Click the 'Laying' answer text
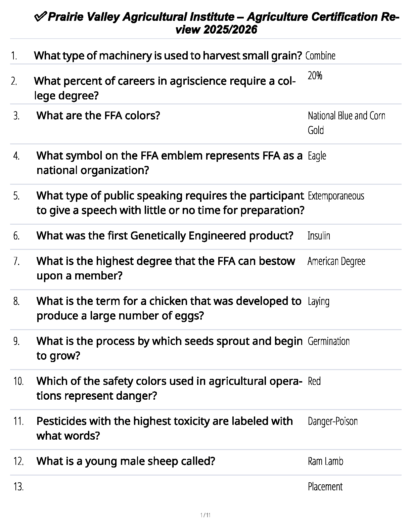The width and height of the screenshot is (411, 532). pyautogui.click(x=318, y=302)
